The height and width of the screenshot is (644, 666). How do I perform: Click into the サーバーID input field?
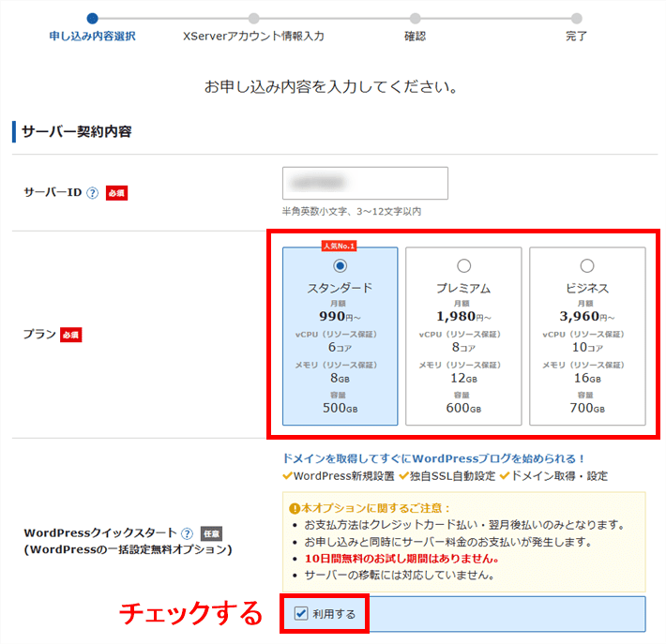click(364, 184)
